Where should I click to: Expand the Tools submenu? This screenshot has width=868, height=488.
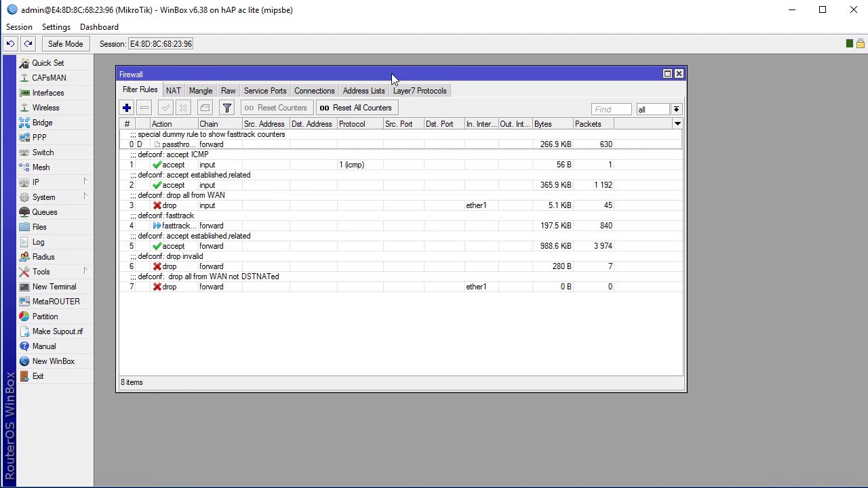point(55,272)
